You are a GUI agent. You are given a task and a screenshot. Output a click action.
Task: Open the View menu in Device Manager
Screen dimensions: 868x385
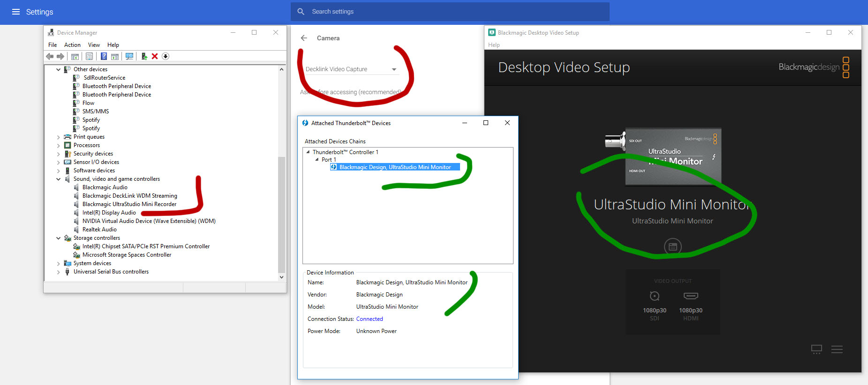[94, 45]
